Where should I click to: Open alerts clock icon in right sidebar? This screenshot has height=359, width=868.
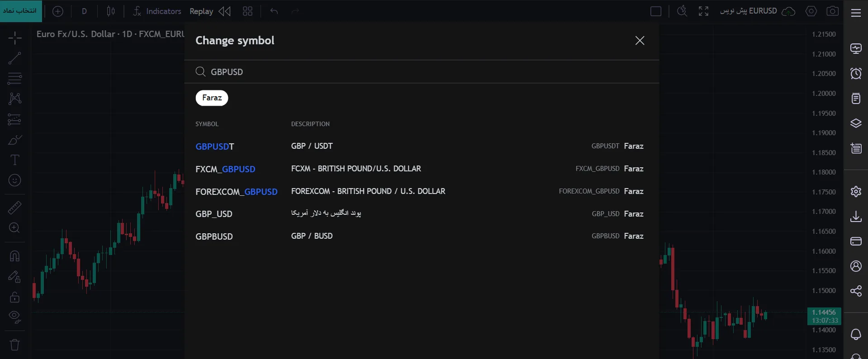click(856, 73)
